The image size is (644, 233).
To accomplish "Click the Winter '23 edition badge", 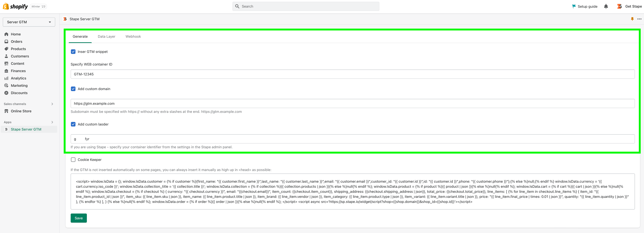I will tap(38, 7).
